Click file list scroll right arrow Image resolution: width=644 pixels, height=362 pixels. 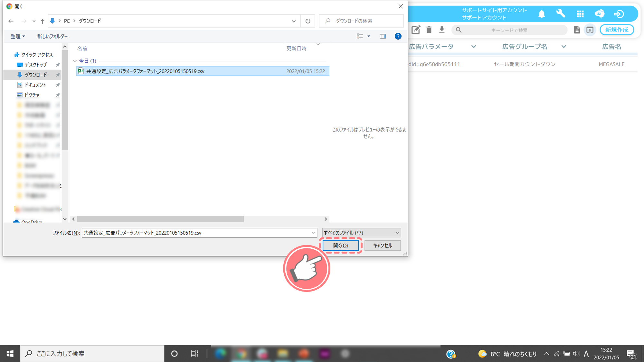coord(326,219)
